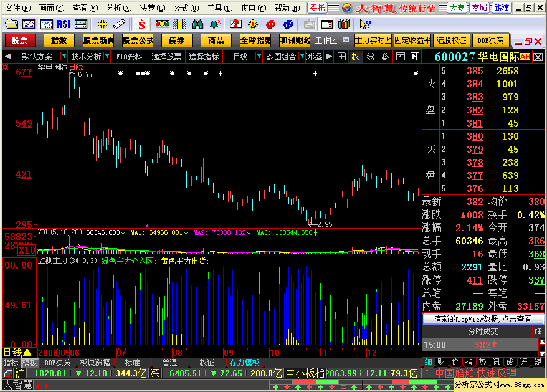The height and width of the screenshot is (392, 547).
Task: Click the X10 volume scale marker
Action: 26,250
